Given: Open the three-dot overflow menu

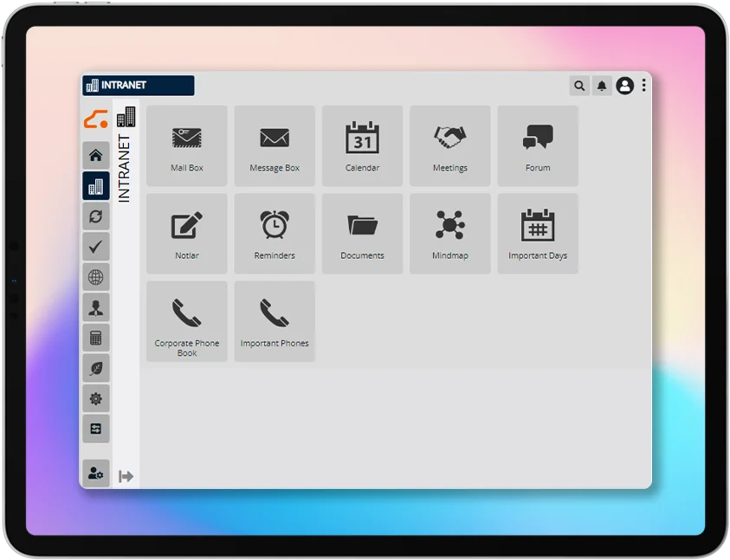Looking at the screenshot, I should click(x=643, y=86).
